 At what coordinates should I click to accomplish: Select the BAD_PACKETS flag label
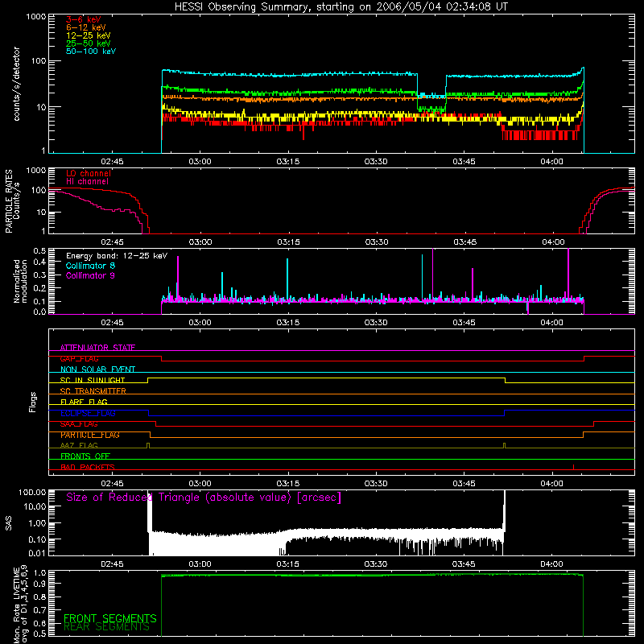88,467
